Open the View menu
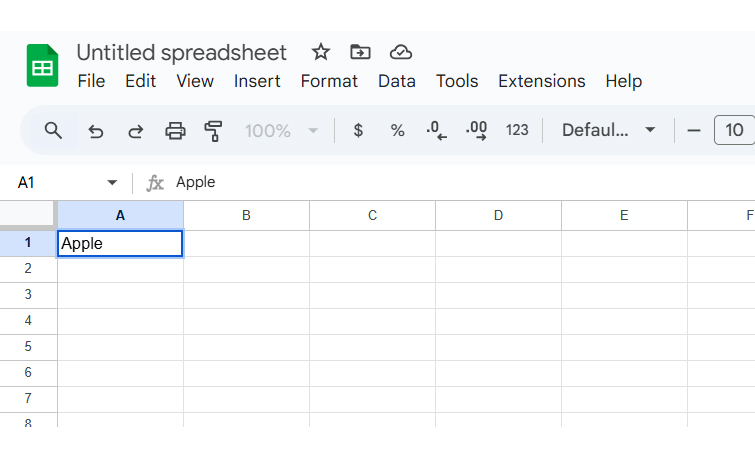The width and height of the screenshot is (755, 458). [x=195, y=81]
